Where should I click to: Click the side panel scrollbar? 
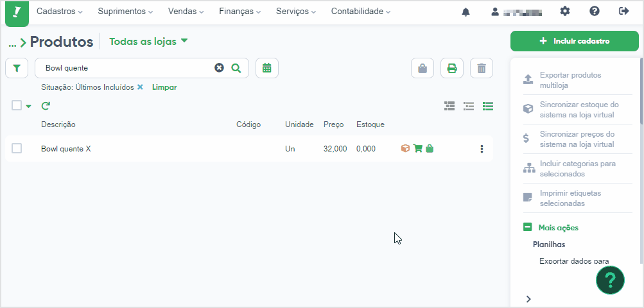[x=641, y=90]
